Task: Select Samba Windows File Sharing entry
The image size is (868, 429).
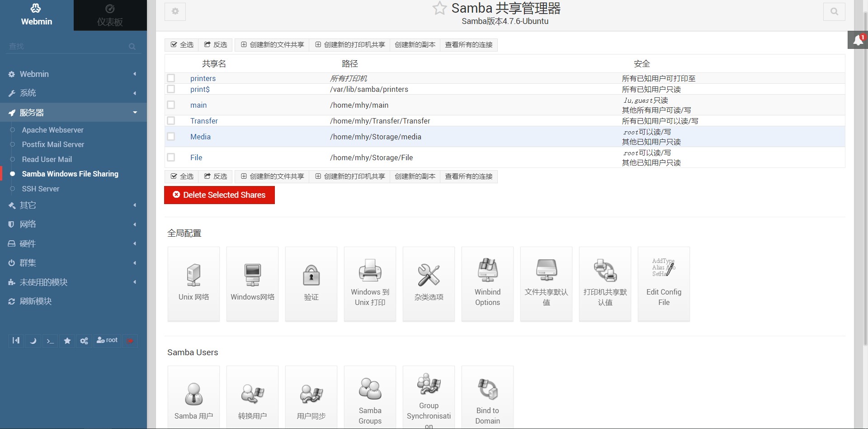Action: click(x=70, y=174)
